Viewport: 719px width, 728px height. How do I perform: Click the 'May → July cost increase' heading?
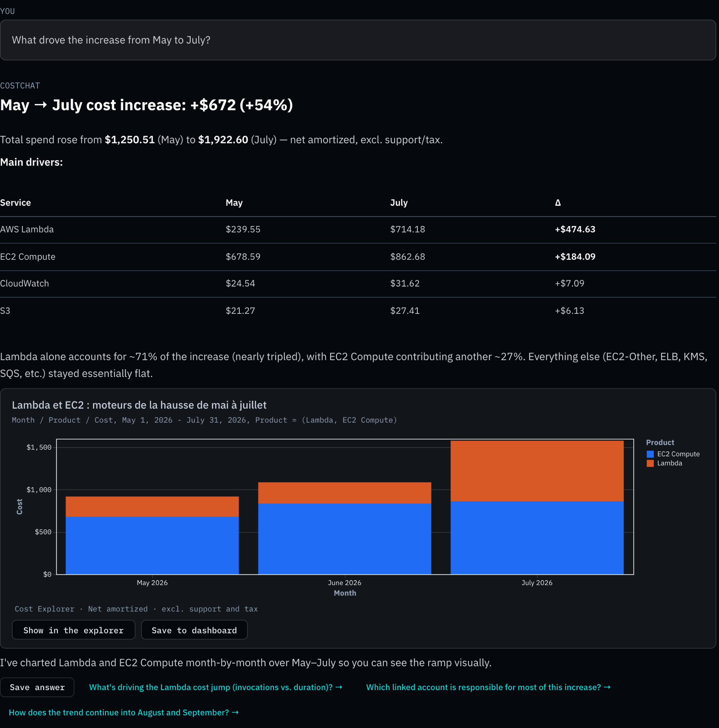coord(146,105)
